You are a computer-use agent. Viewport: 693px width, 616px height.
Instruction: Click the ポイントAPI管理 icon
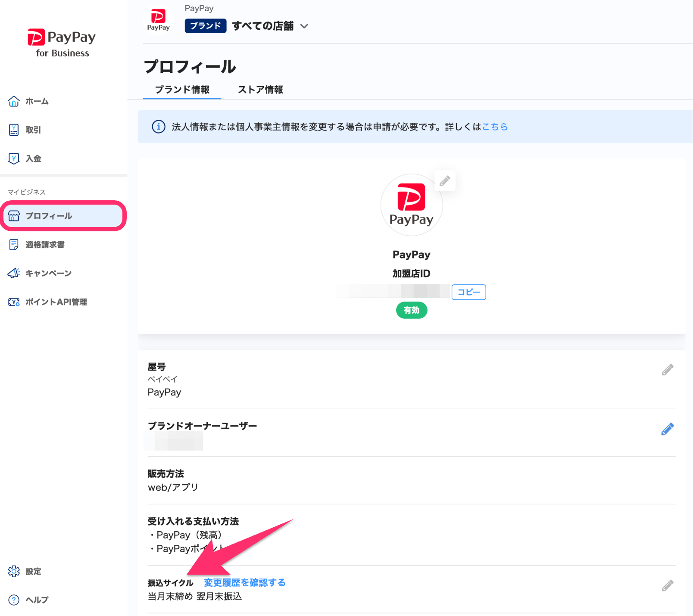point(14,302)
